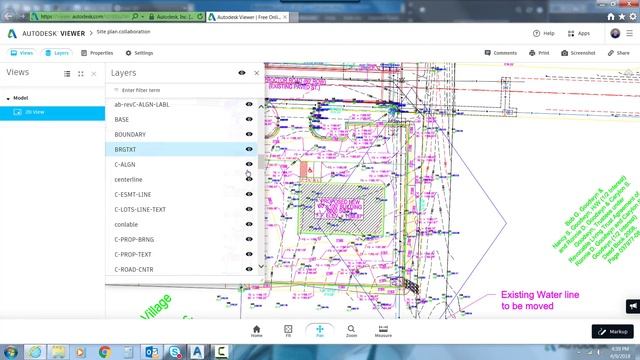
Task: Print the drawing
Action: tap(539, 53)
